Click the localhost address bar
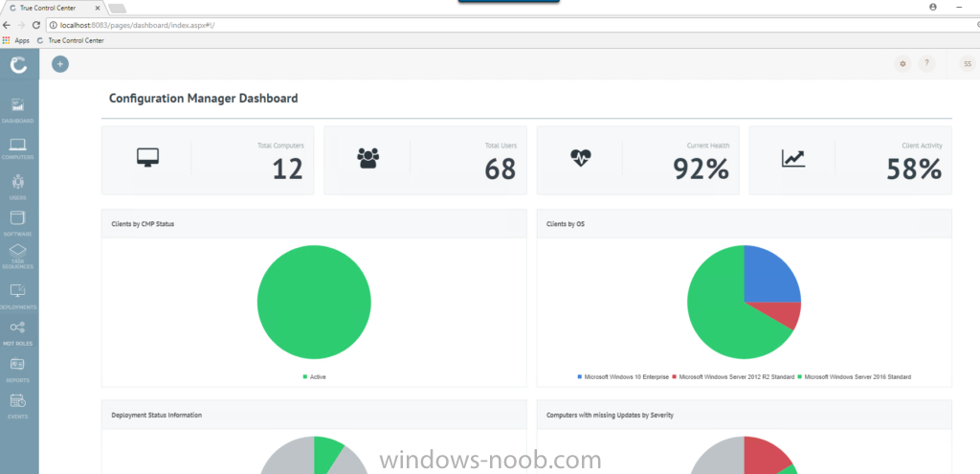The width and height of the screenshot is (980, 474). (513, 25)
